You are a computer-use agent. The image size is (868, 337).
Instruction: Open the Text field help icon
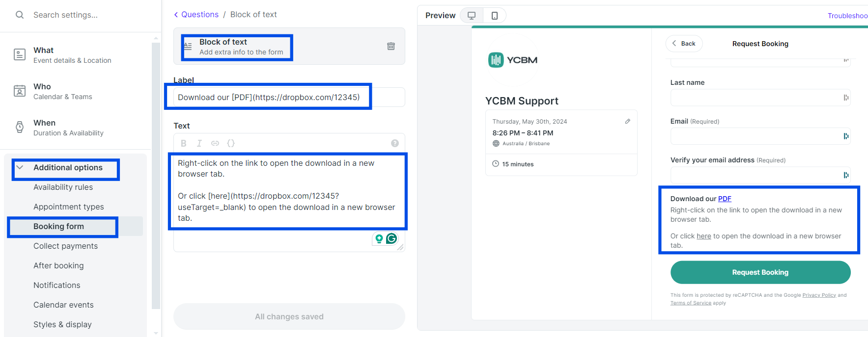(394, 143)
